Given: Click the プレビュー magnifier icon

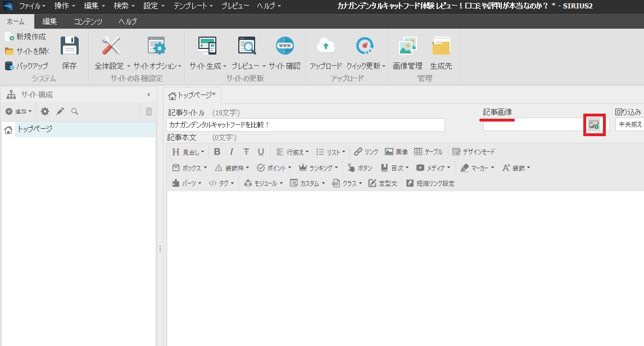Looking at the screenshot, I should (x=247, y=46).
